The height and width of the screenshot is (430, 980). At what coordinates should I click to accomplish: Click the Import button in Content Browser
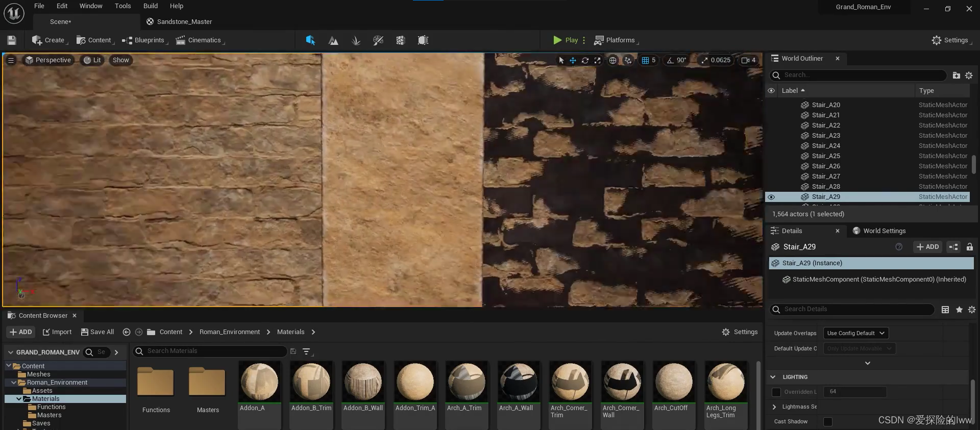[x=57, y=332]
